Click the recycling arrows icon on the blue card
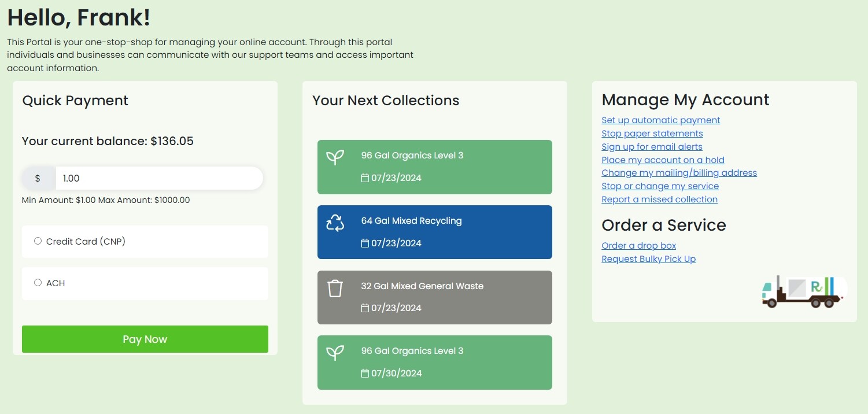Image resolution: width=868 pixels, height=414 pixels. coord(335,223)
